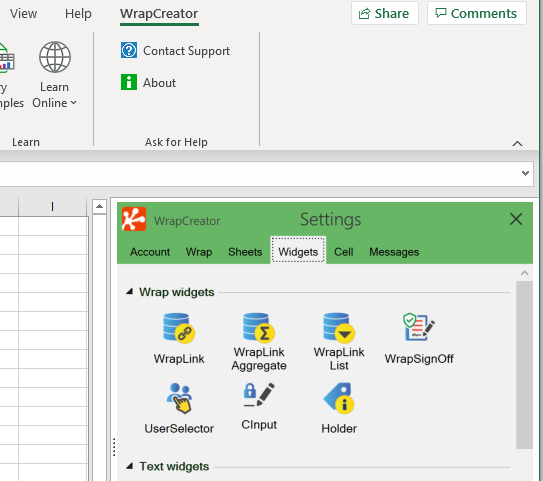Click the WrapCreator logo in Settings pane
This screenshot has width=543, height=481.
[x=134, y=219]
